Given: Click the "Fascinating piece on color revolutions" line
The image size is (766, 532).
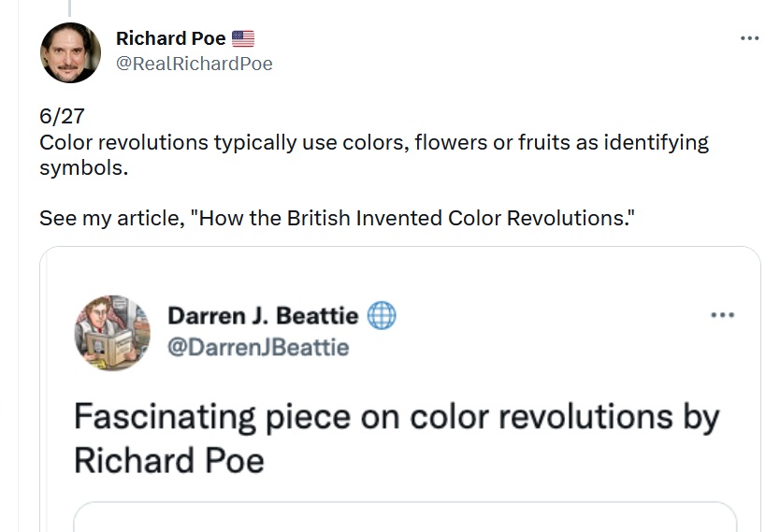Looking at the screenshot, I should pos(396,417).
